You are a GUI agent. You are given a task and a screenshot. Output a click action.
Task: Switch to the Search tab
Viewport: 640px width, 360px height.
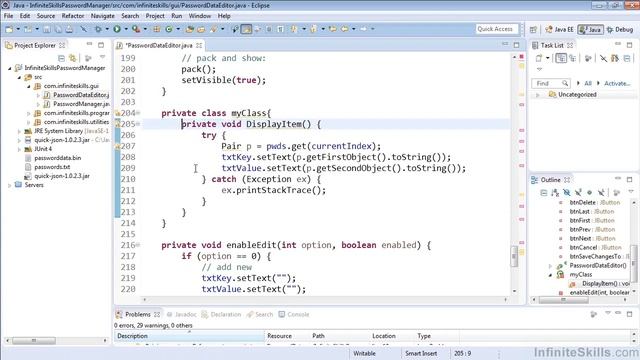coord(260,314)
